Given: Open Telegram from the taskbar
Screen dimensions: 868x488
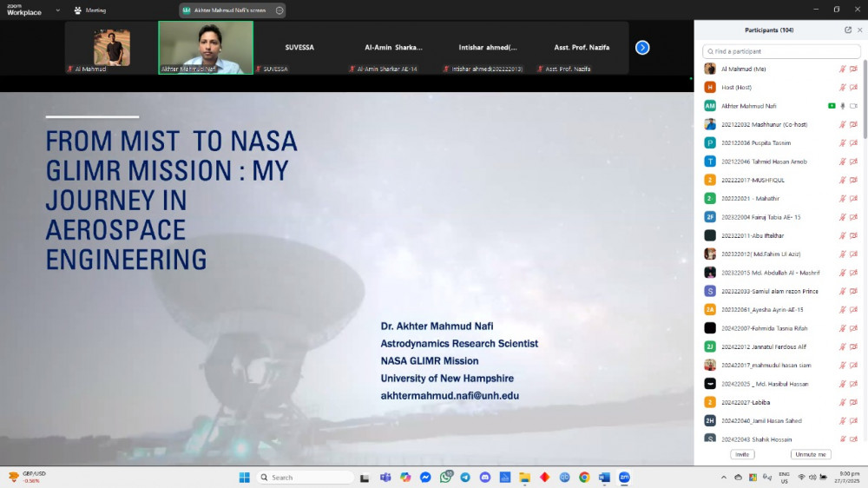Looking at the screenshot, I should 465,477.
